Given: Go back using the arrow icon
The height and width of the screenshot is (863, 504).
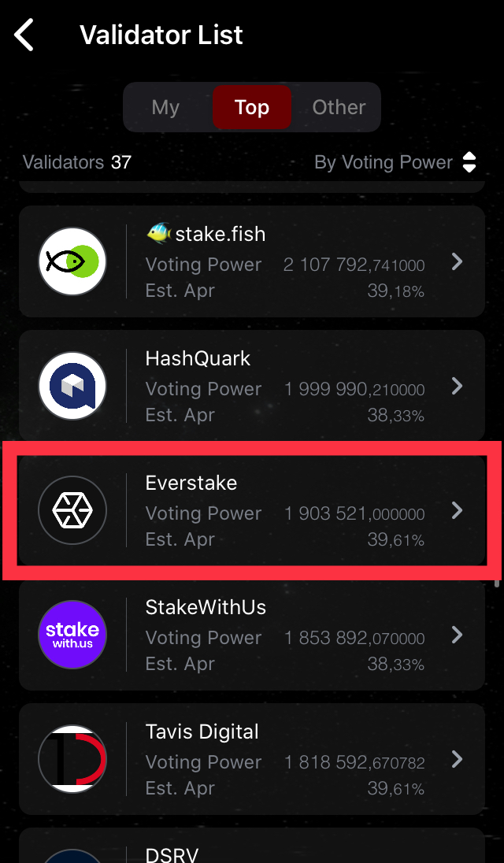Looking at the screenshot, I should [x=24, y=35].
